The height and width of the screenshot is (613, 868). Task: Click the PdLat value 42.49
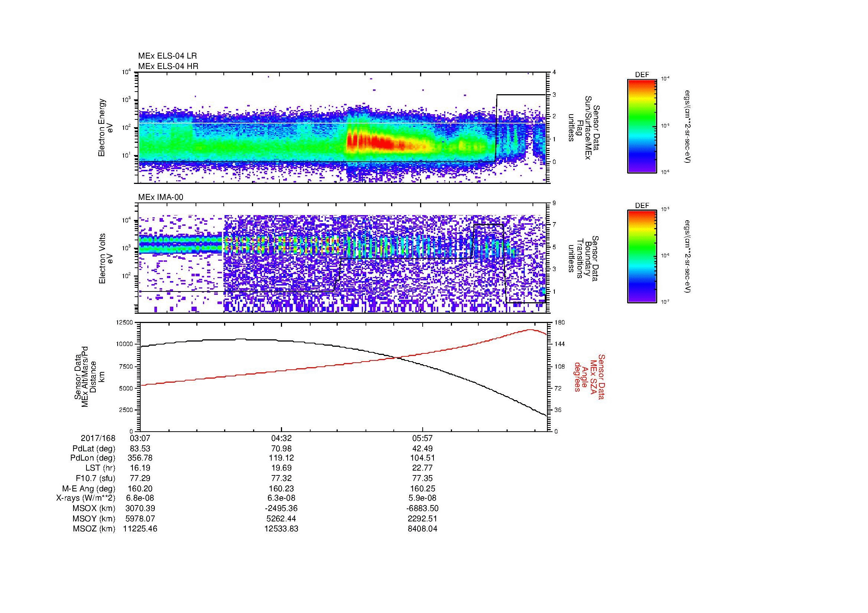coord(423,449)
